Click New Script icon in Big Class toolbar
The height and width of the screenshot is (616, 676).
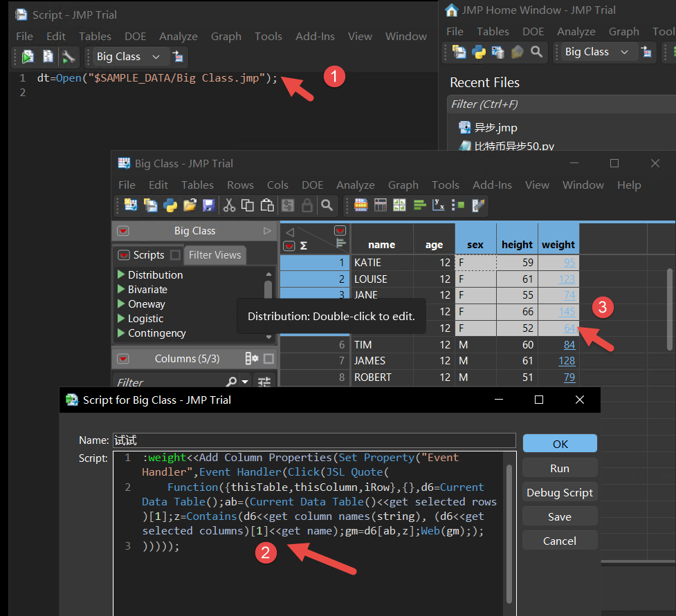coord(150,205)
